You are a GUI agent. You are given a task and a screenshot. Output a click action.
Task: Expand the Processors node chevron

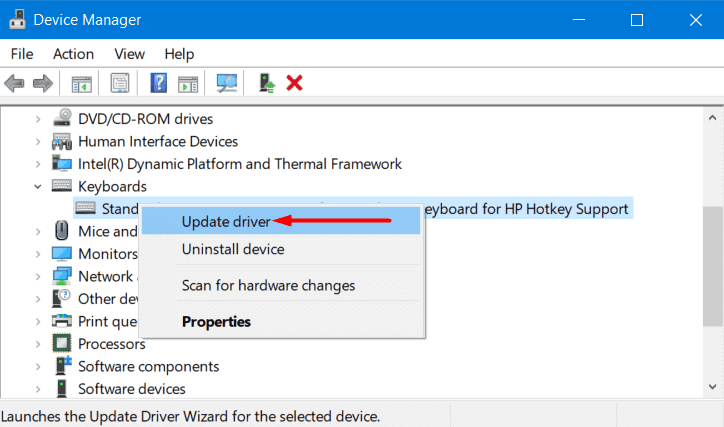38,344
